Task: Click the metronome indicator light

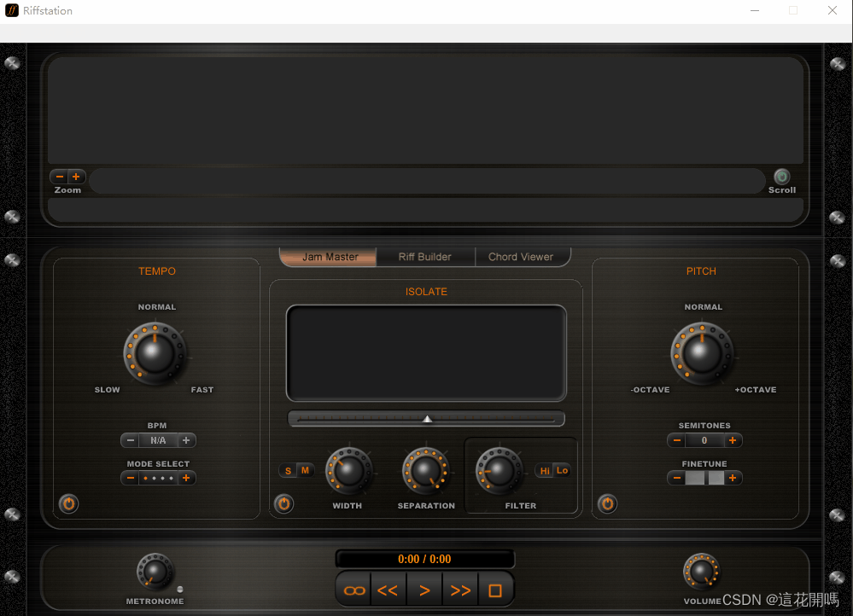Action: (180, 590)
